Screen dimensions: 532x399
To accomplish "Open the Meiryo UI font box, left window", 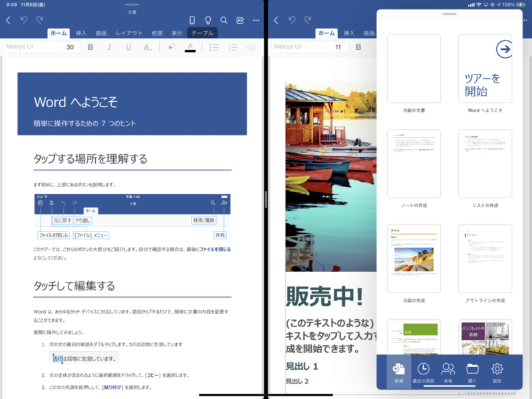I will click(31, 47).
